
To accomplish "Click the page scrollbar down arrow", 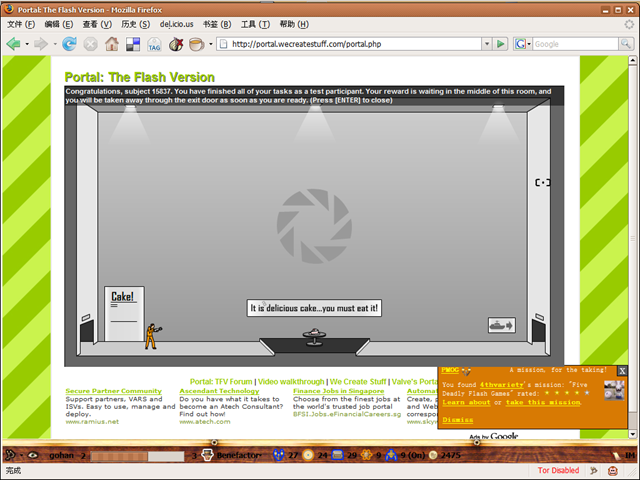I will pyautogui.click(x=633, y=433).
